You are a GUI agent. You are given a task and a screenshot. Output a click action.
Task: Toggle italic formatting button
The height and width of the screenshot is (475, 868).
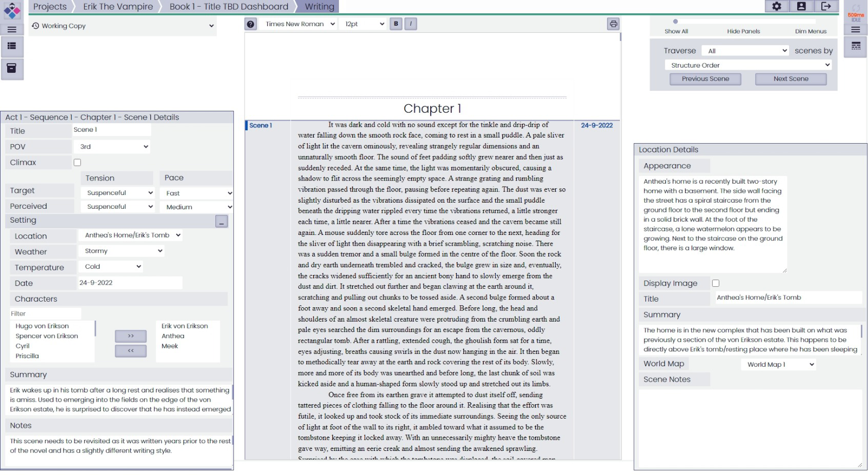click(x=411, y=24)
